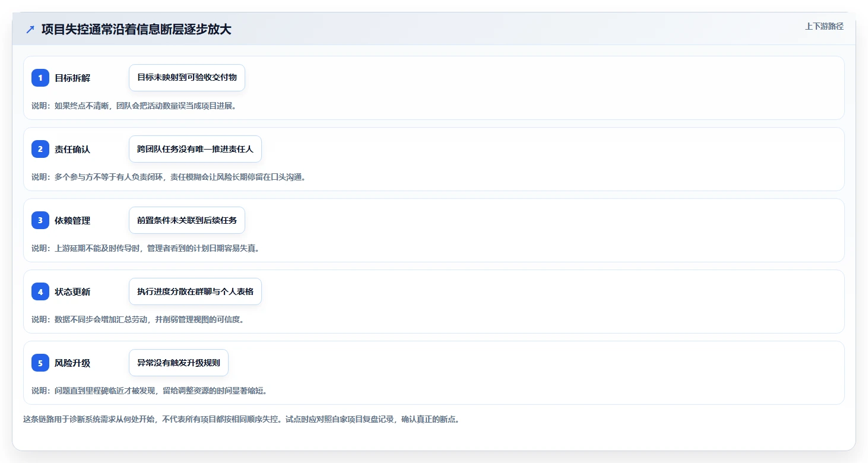This screenshot has height=463, width=868.
Task: Click the 跨团队任务没有唯一推进责任人 chip
Action: point(195,149)
